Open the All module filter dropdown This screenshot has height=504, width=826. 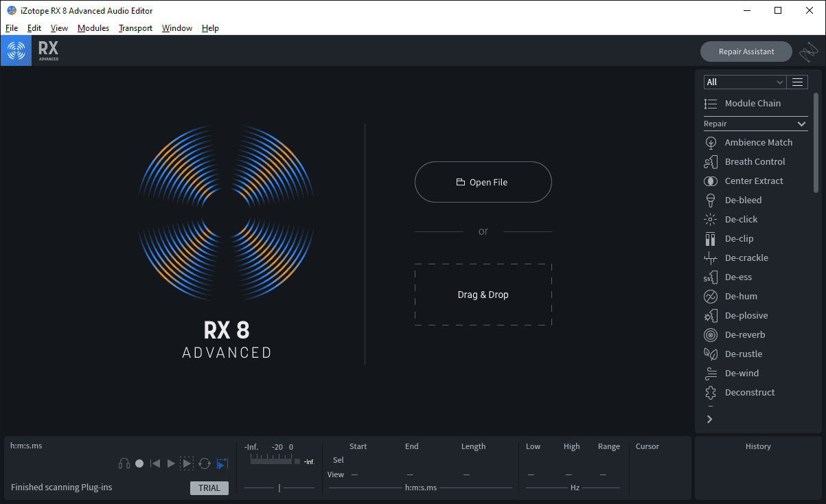744,82
